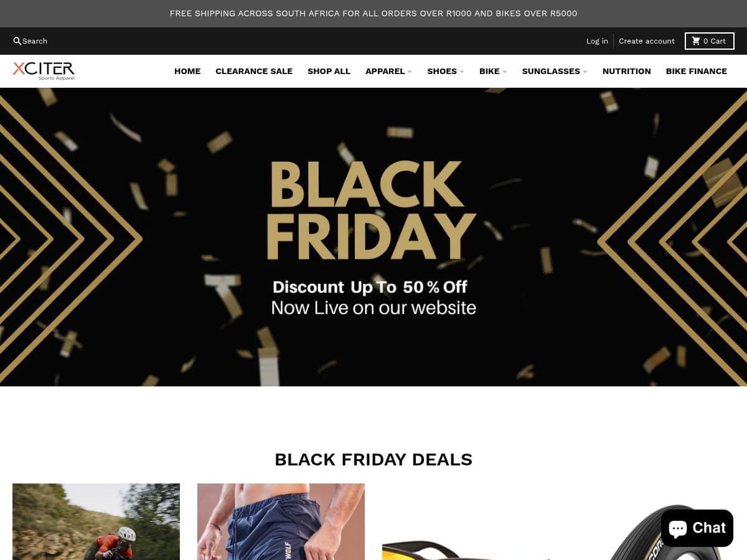Screen dimensions: 747x560
Task: Click the search magnifier icon
Action: point(17,41)
